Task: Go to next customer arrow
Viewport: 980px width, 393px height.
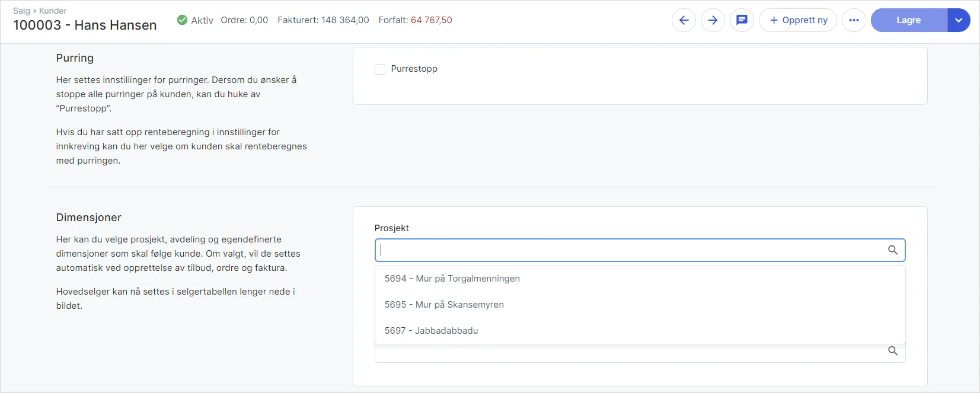Action: click(713, 20)
